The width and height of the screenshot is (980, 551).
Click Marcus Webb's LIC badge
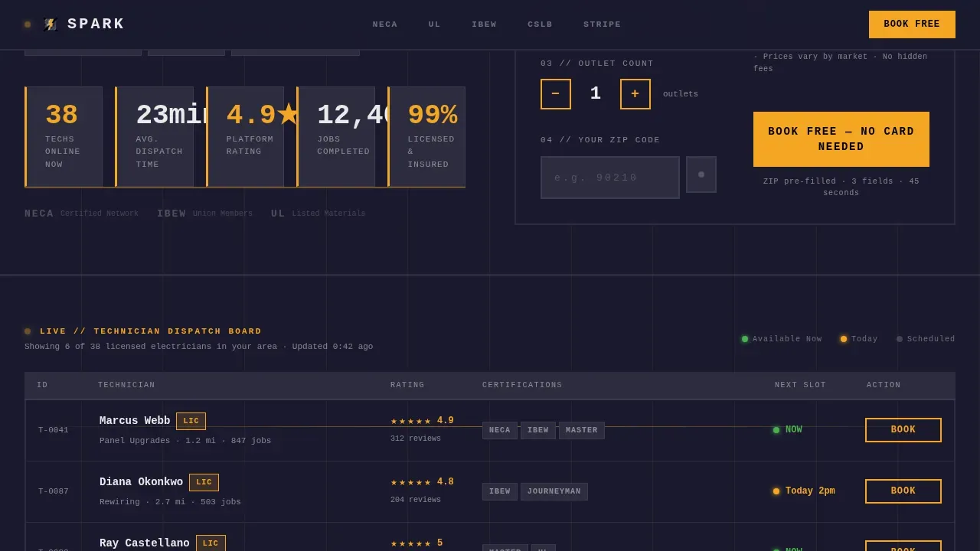pyautogui.click(x=191, y=422)
